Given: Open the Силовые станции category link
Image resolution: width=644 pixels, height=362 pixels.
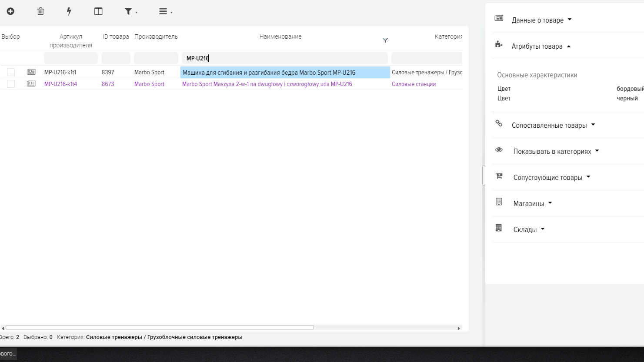Looking at the screenshot, I should tap(414, 84).
